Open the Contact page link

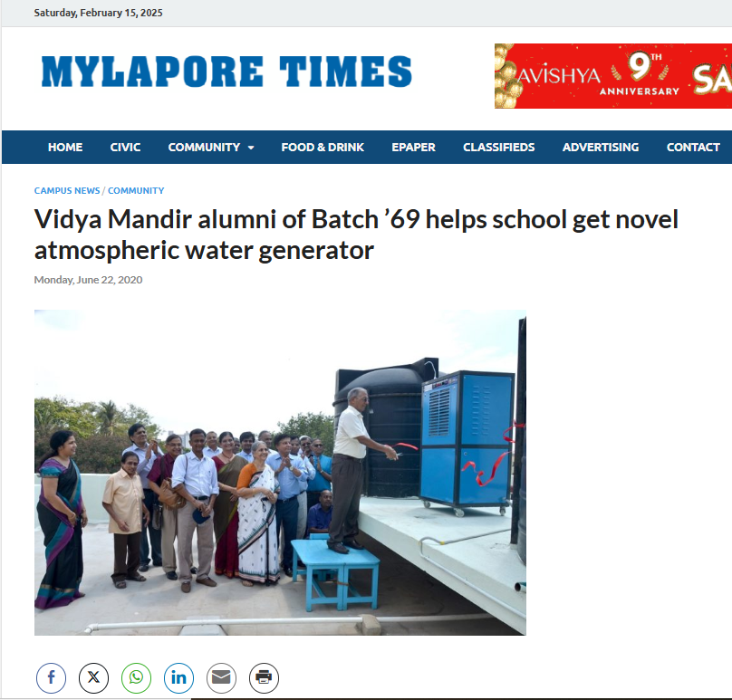tap(693, 147)
